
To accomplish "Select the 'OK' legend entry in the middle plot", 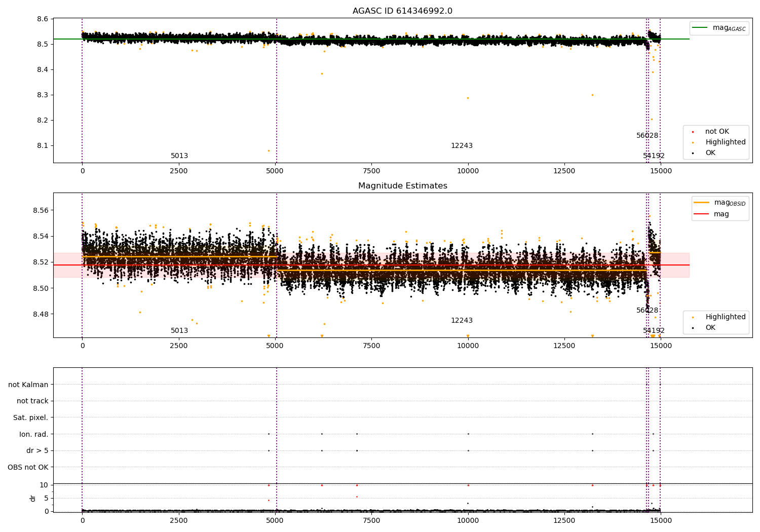I will pos(710,328).
